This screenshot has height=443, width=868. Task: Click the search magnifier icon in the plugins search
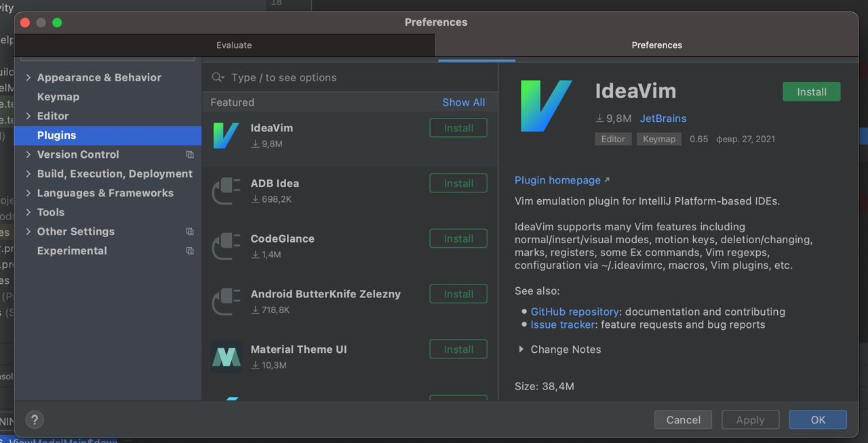tap(218, 77)
